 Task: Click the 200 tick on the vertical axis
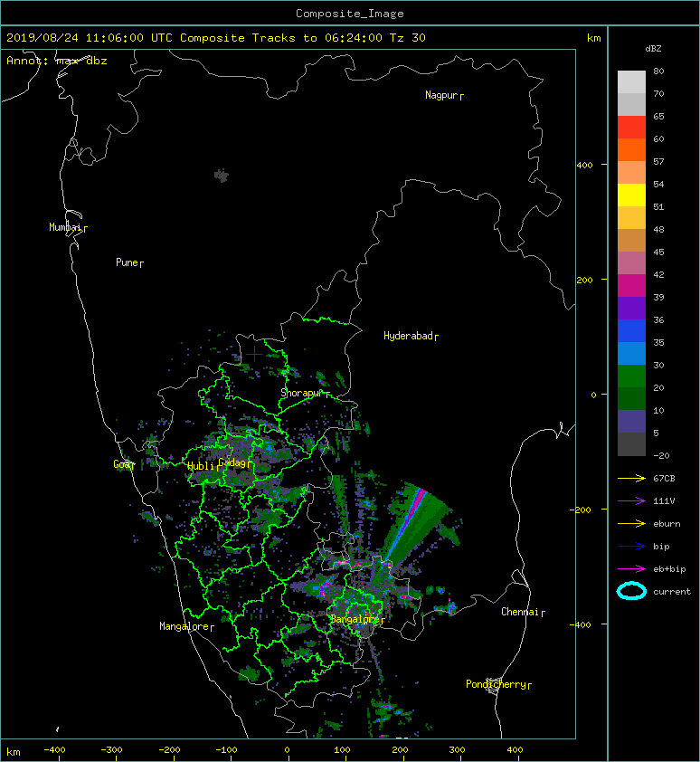click(x=585, y=280)
